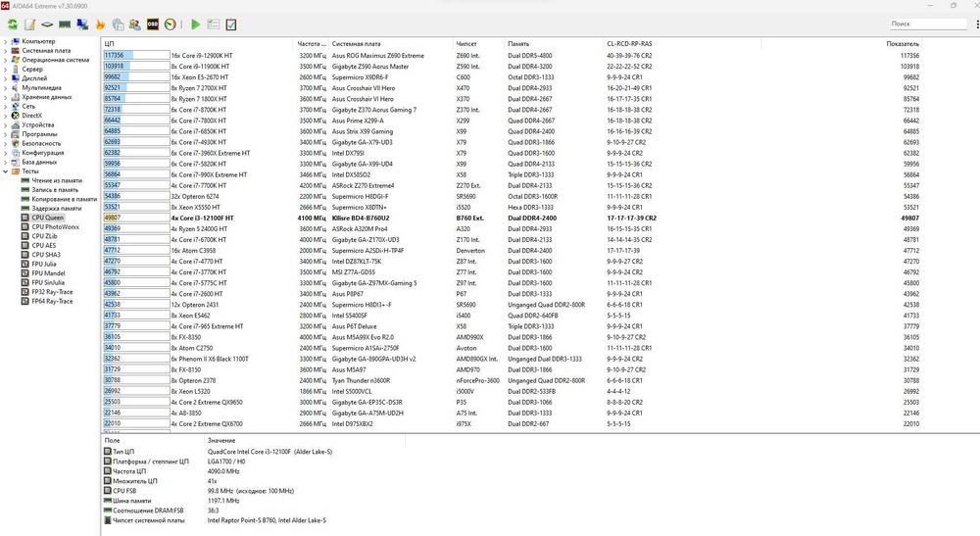The width and height of the screenshot is (980, 536).
Task: Open monitor diagnostics toolbar icon
Action: point(82,24)
